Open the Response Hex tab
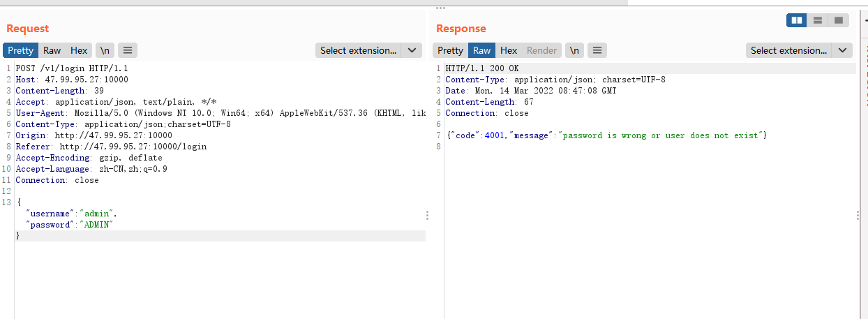 (509, 50)
